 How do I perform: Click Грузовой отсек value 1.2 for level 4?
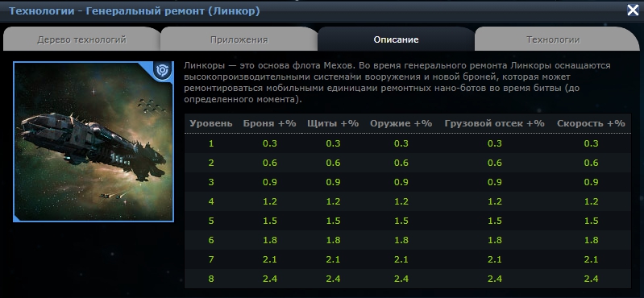point(495,201)
